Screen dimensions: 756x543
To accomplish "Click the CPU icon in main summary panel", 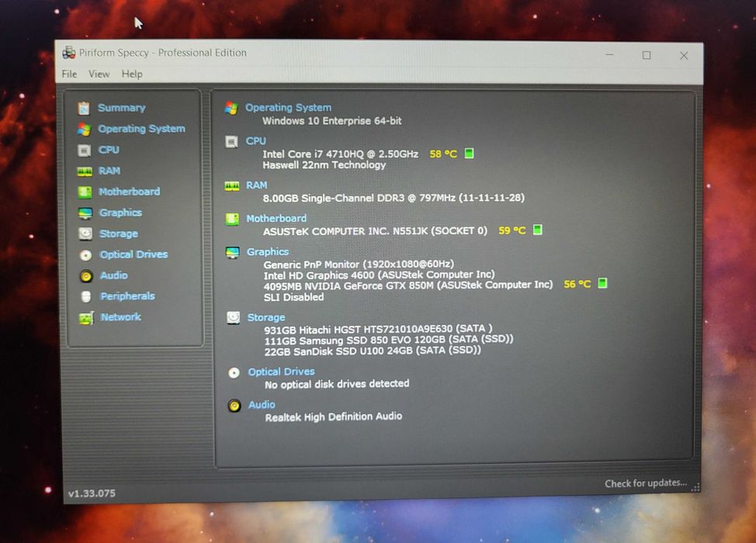I will [x=231, y=142].
